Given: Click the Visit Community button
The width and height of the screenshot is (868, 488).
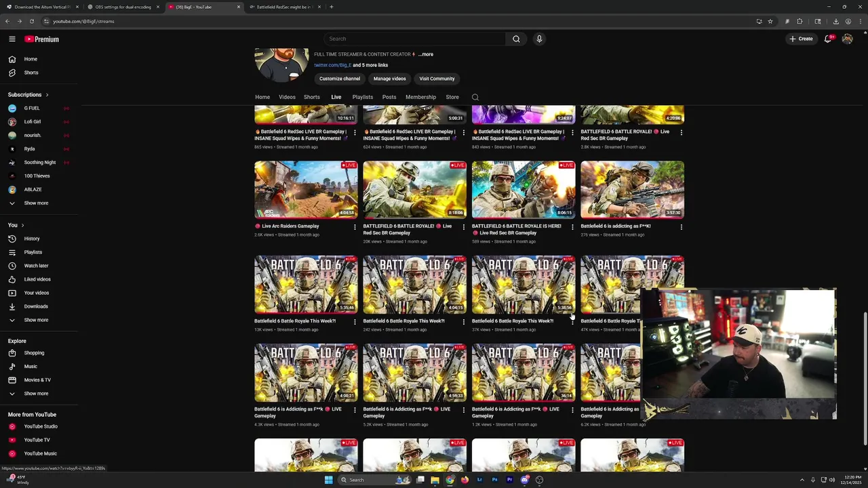Looking at the screenshot, I should click(x=437, y=79).
